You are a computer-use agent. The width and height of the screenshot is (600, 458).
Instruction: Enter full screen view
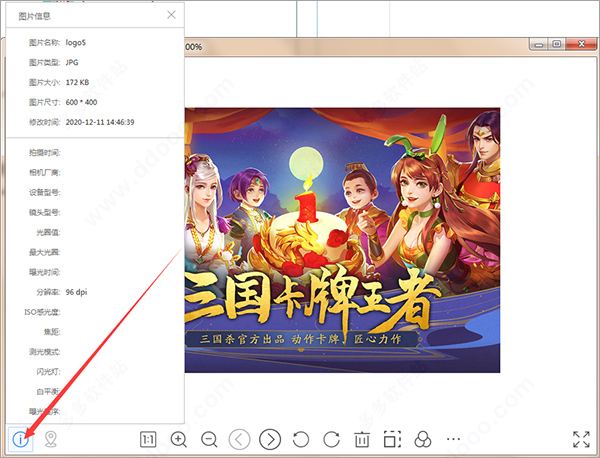tap(581, 439)
